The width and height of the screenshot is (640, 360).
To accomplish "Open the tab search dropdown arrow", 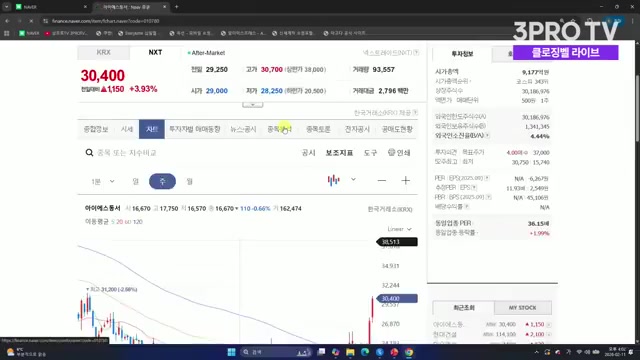I will [x=7, y=7].
